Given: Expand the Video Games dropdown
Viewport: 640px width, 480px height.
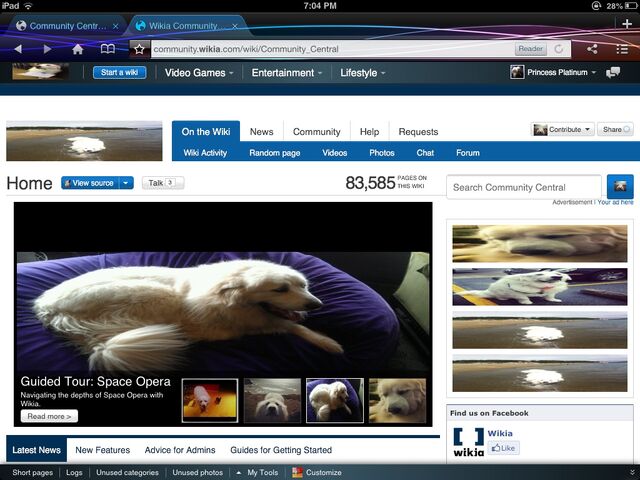Looking at the screenshot, I should point(199,73).
